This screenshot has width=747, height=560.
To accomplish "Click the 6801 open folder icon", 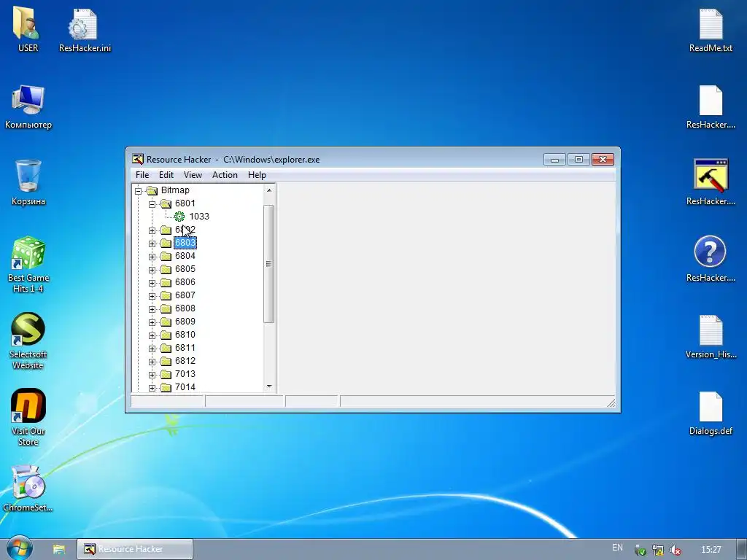I will tap(166, 204).
